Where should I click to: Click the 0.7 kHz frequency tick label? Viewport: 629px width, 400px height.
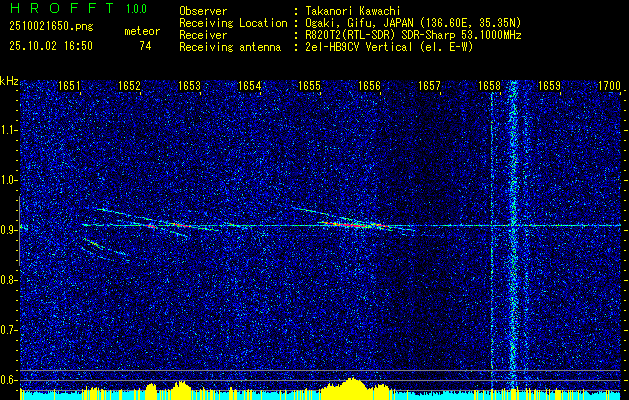(9, 330)
